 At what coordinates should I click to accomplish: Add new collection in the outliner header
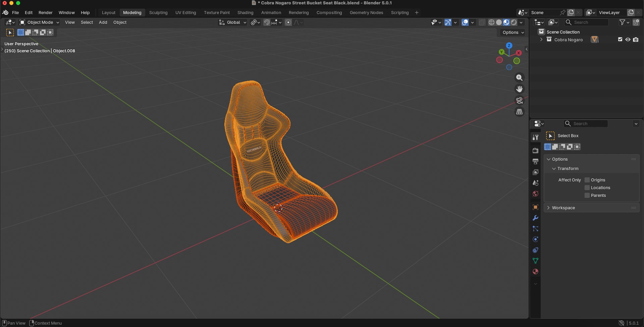(636, 22)
